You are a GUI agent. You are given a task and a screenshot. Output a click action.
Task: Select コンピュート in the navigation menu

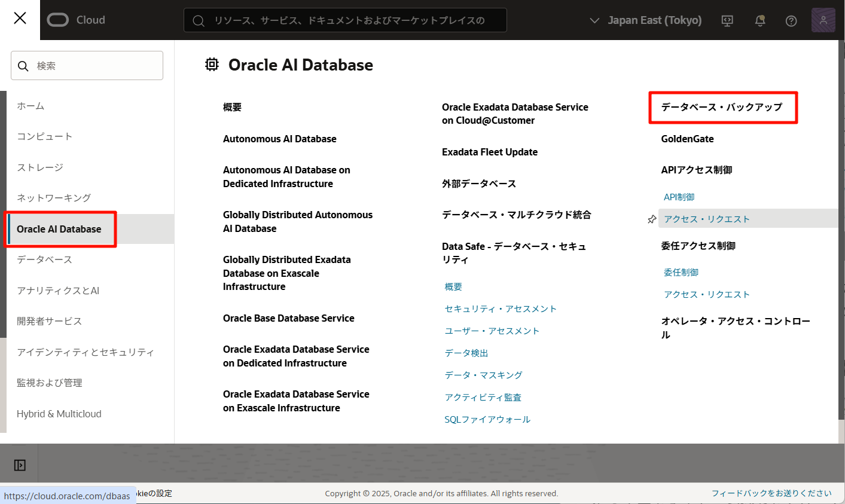pyautogui.click(x=45, y=136)
